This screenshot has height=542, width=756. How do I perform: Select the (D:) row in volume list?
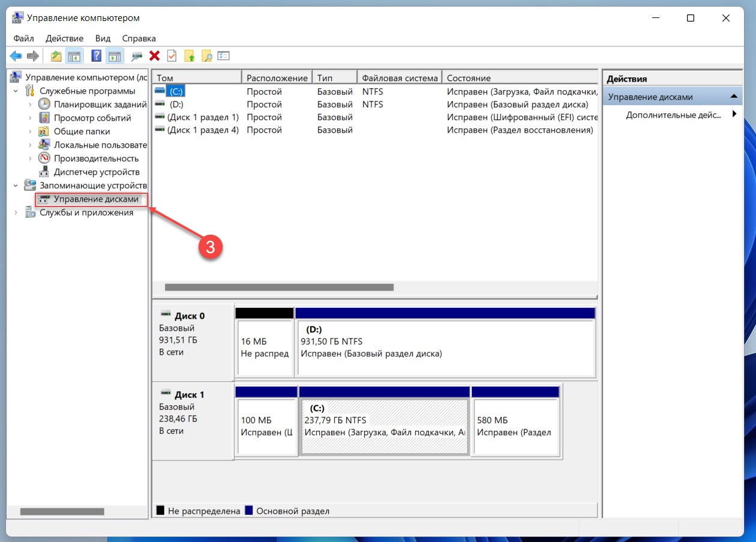pyautogui.click(x=375, y=104)
